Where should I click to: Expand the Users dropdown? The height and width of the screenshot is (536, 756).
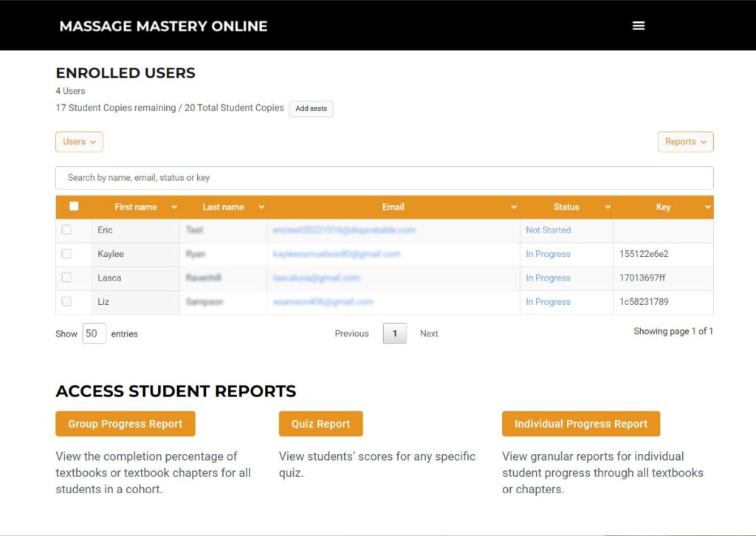pyautogui.click(x=79, y=142)
